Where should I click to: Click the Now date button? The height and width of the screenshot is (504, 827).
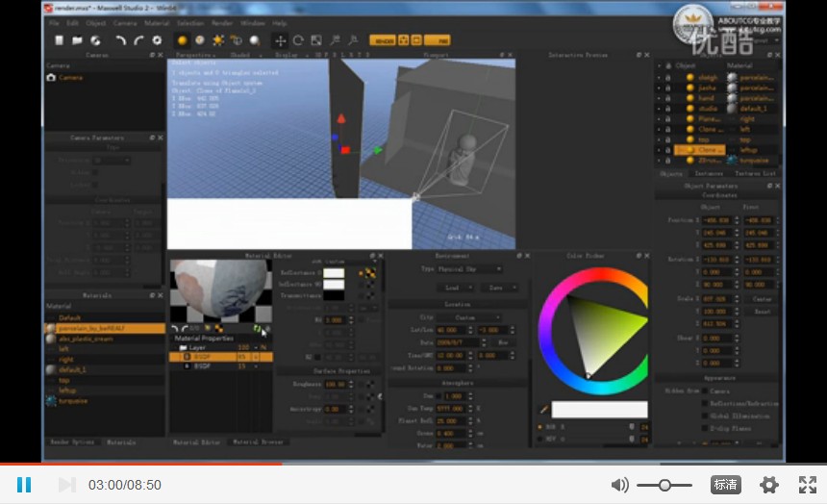pos(503,343)
